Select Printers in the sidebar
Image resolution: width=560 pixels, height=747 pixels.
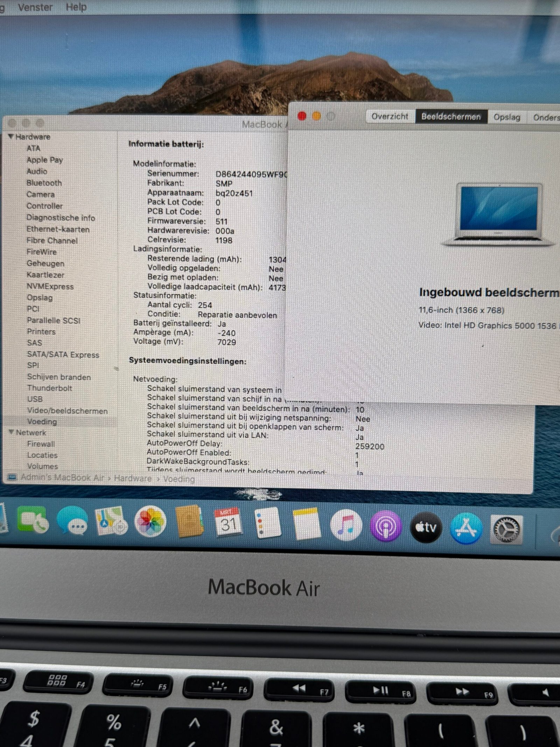click(41, 332)
